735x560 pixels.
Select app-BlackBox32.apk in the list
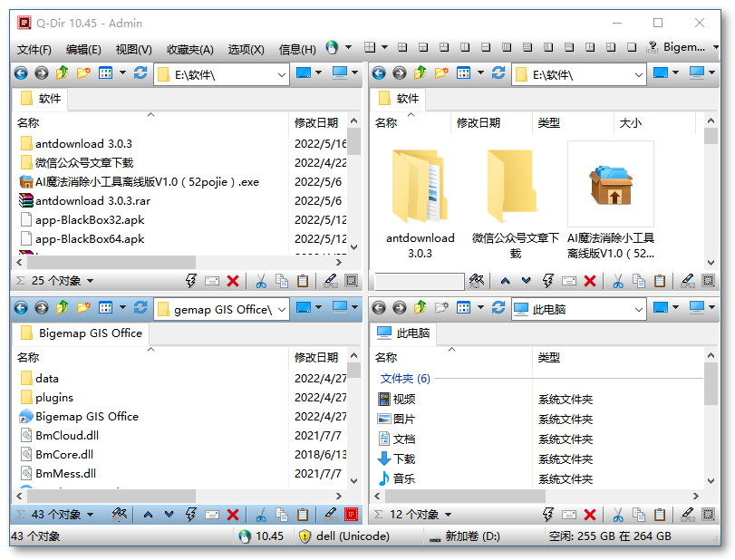[90, 220]
